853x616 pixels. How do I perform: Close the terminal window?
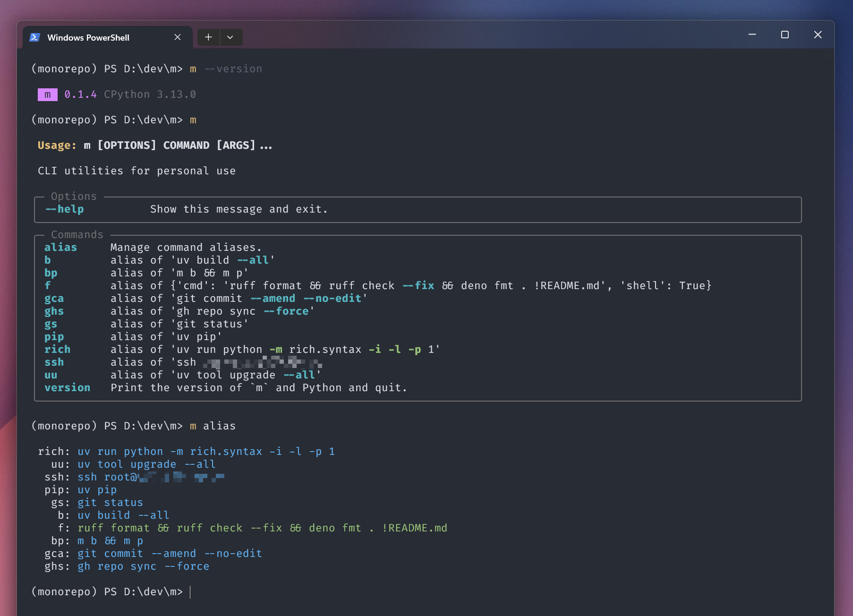(818, 34)
